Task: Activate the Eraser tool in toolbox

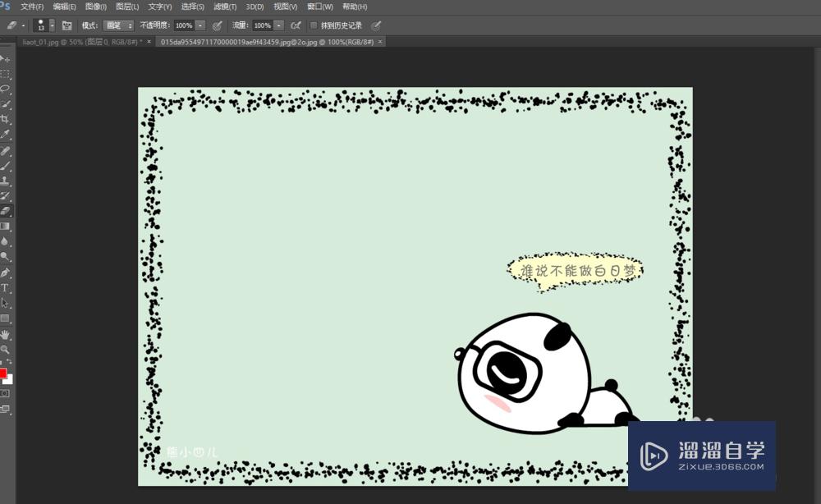Action: tap(5, 211)
